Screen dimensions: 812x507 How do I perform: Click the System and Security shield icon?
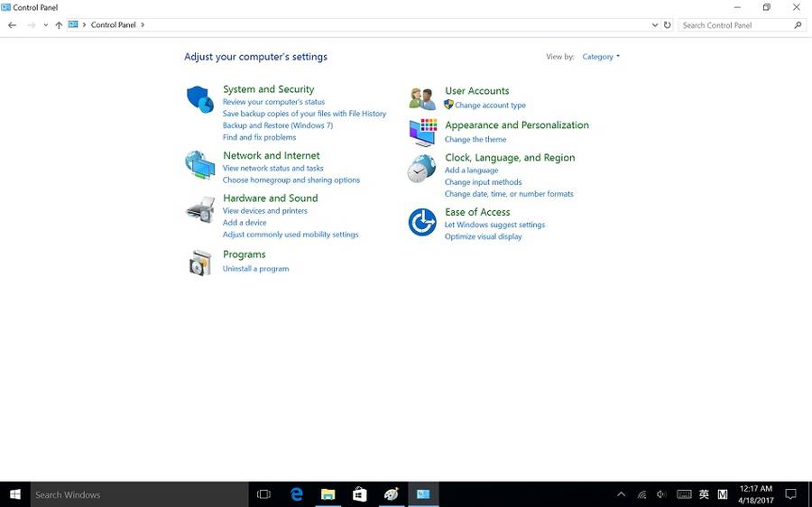tap(199, 98)
